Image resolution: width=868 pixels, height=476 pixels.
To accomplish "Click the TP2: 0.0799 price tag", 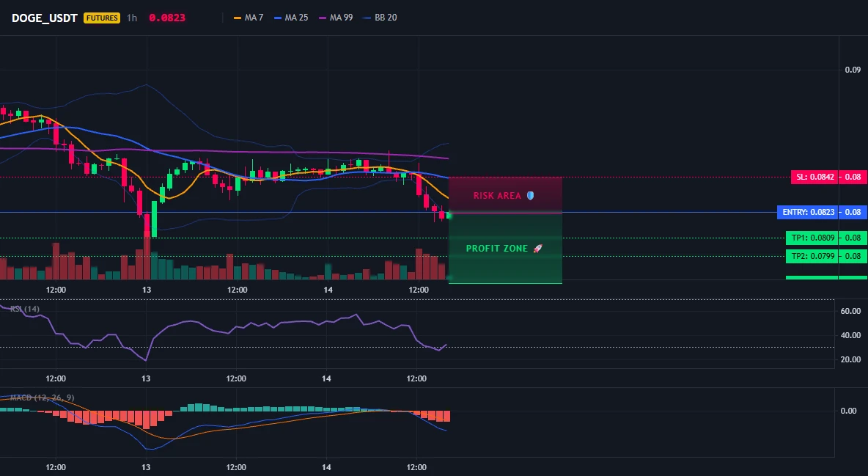I will point(812,256).
